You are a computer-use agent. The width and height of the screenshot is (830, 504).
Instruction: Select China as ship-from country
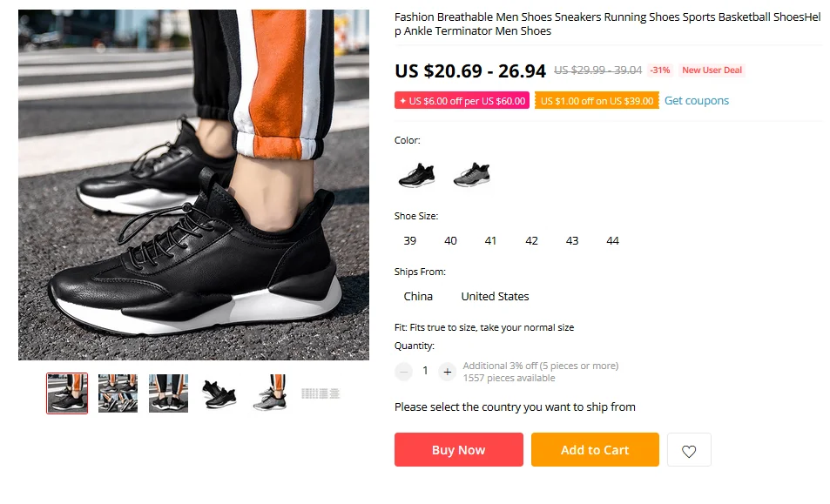(418, 296)
